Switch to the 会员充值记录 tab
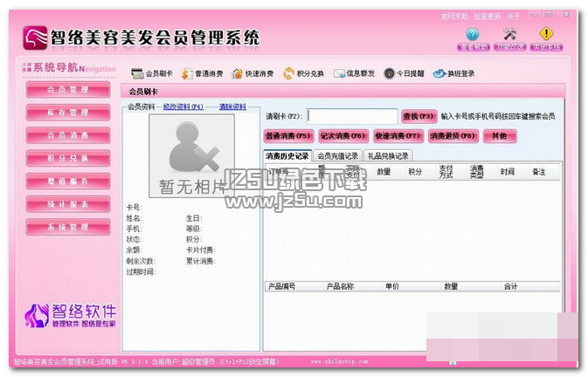The image size is (588, 377). tap(338, 155)
